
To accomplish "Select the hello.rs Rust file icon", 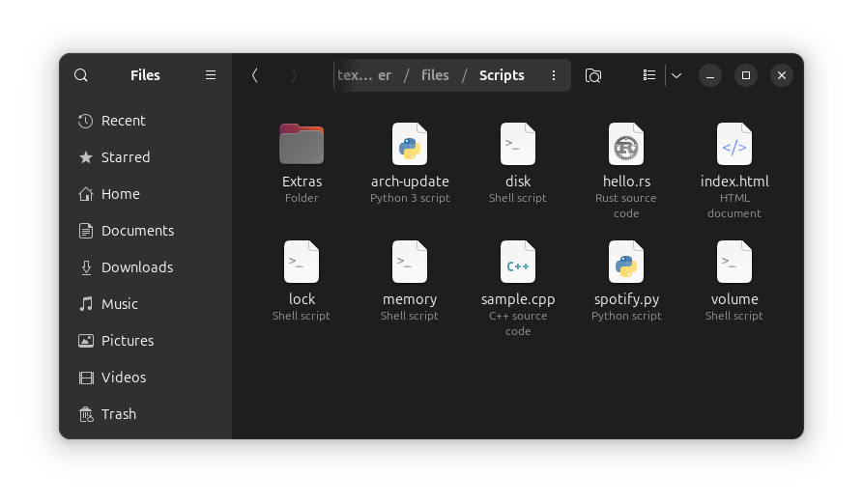I will (626, 145).
